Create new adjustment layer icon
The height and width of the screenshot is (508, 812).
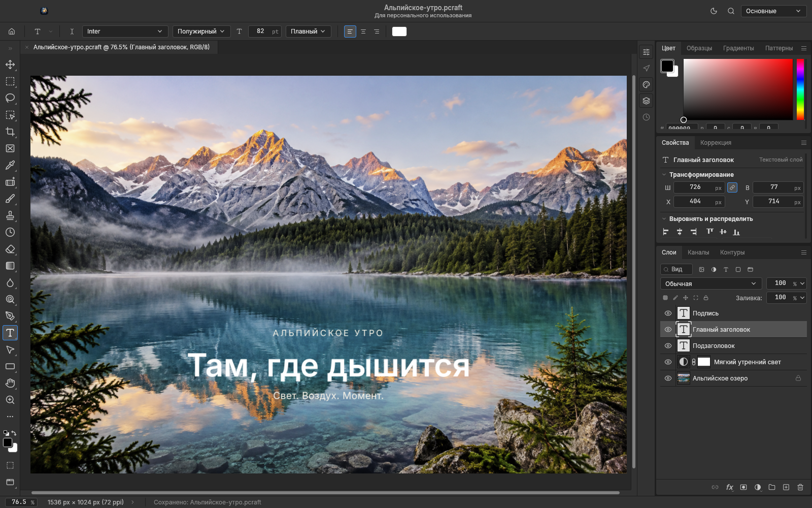point(758,487)
